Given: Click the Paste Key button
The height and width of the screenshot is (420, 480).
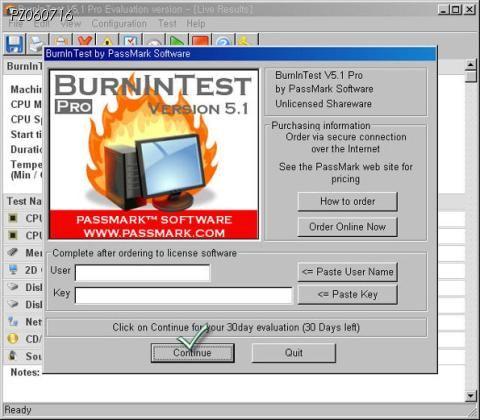Looking at the screenshot, I should 347,295.
